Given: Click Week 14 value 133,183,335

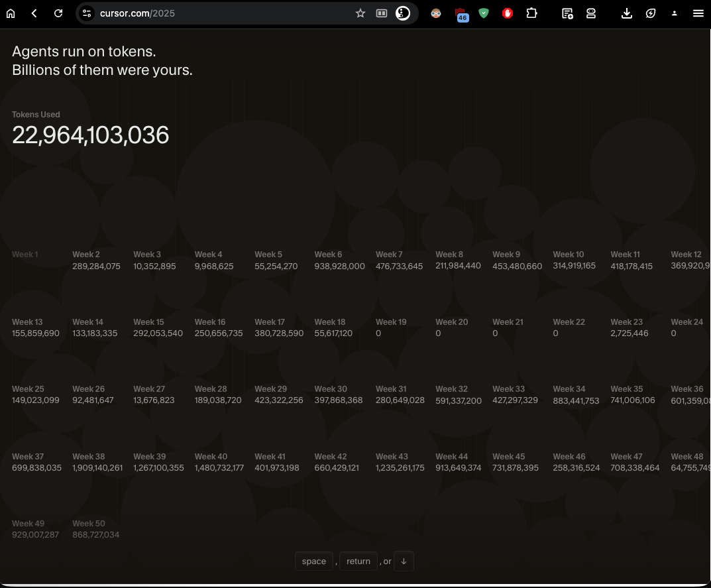Looking at the screenshot, I should point(95,333).
